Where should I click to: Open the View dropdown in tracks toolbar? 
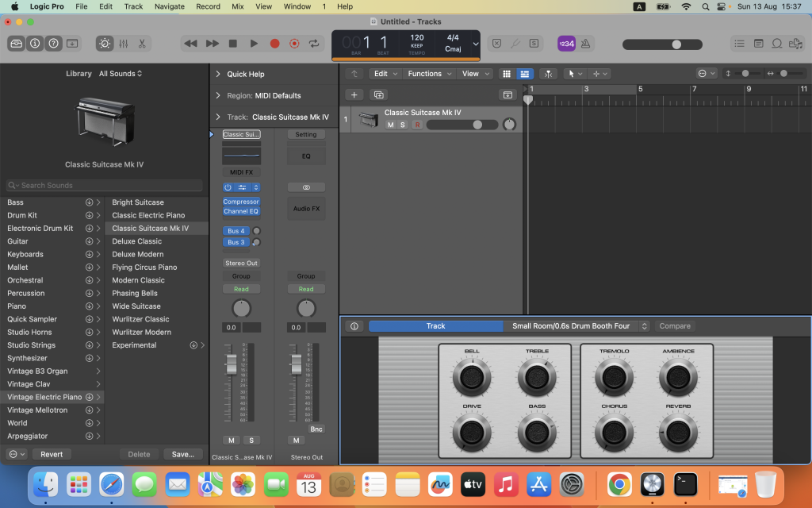pos(476,74)
